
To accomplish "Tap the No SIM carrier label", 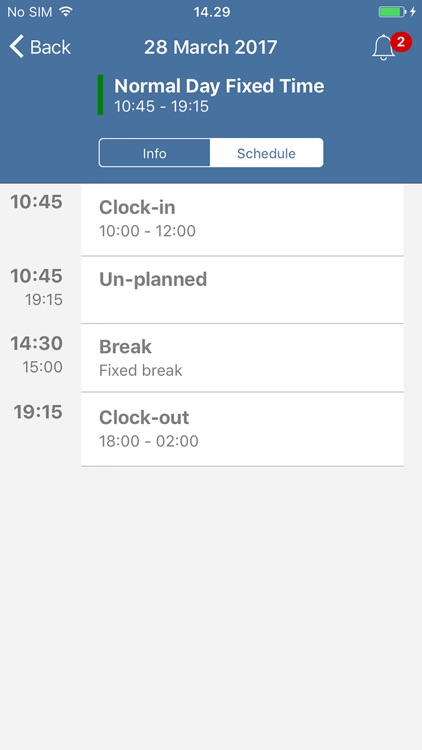I will (30, 12).
